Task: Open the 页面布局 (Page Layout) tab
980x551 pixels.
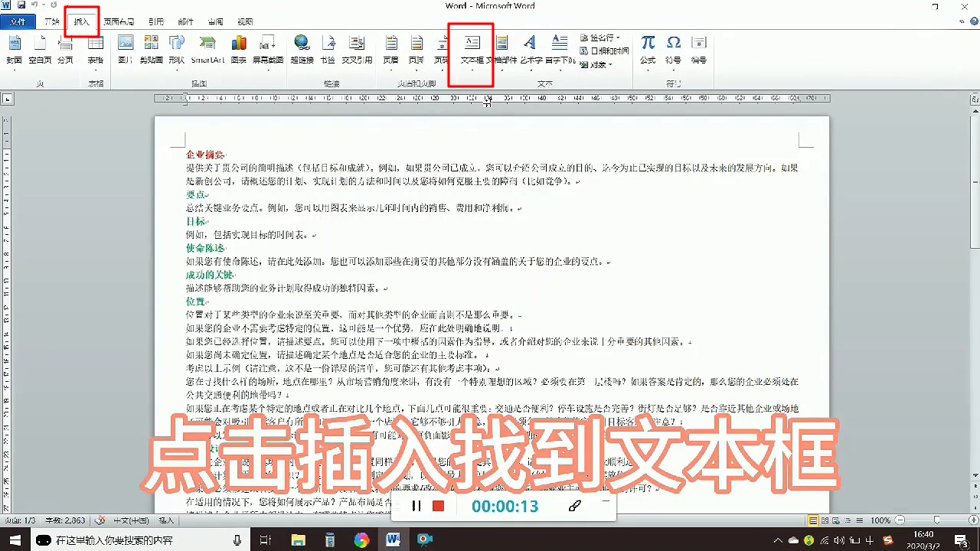Action: pos(119,22)
